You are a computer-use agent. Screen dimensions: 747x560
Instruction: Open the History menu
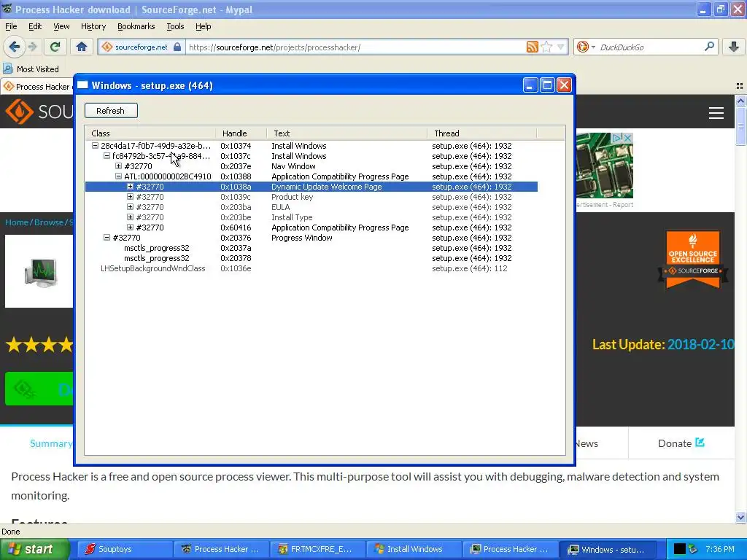93,26
